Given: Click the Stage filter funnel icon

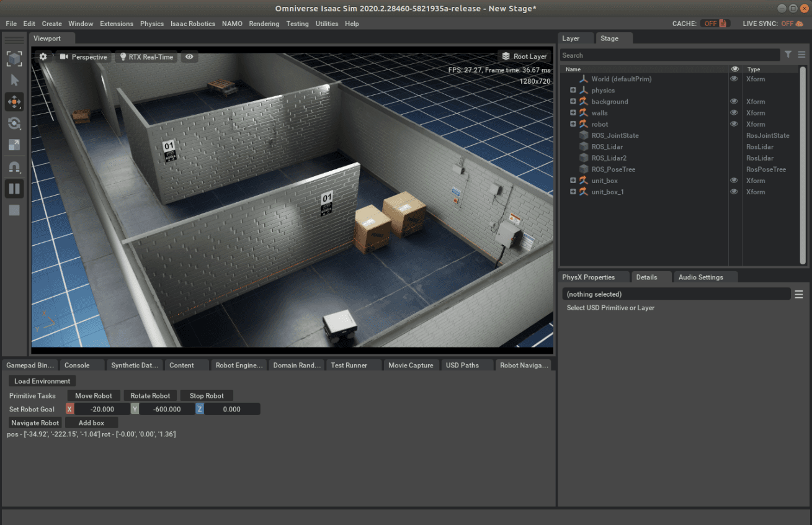Looking at the screenshot, I should 788,55.
